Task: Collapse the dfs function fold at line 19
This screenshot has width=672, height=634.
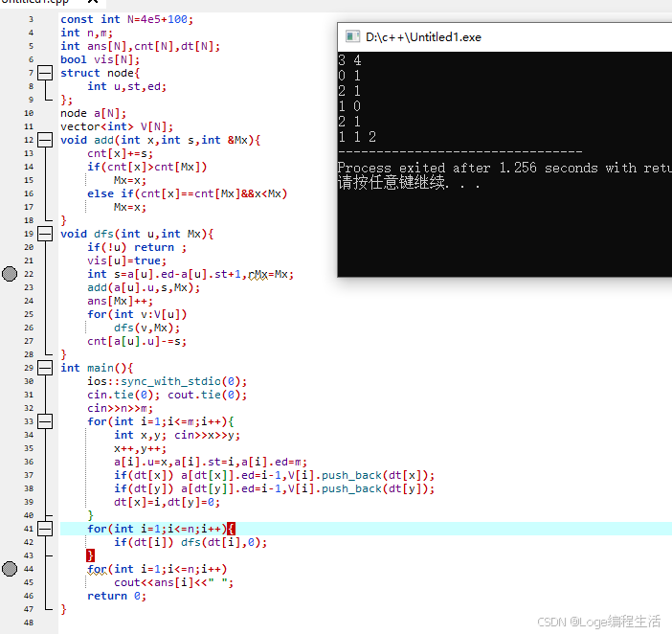Action: pos(45,234)
